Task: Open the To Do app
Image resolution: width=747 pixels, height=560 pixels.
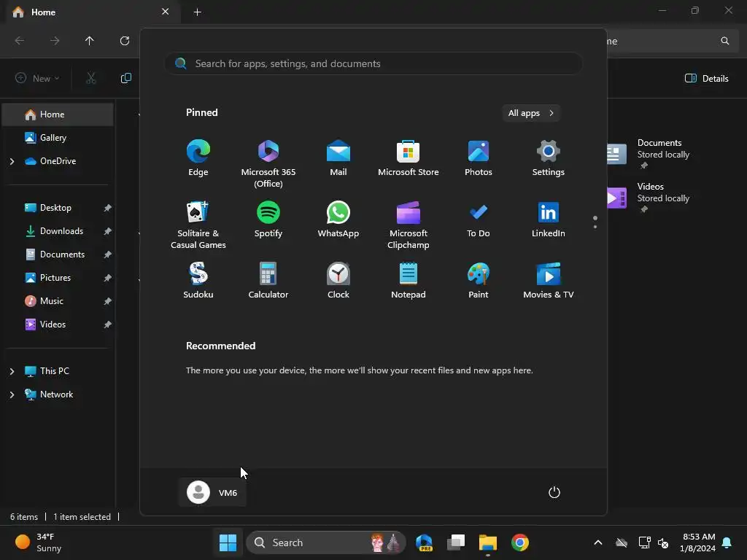Action: [479, 219]
